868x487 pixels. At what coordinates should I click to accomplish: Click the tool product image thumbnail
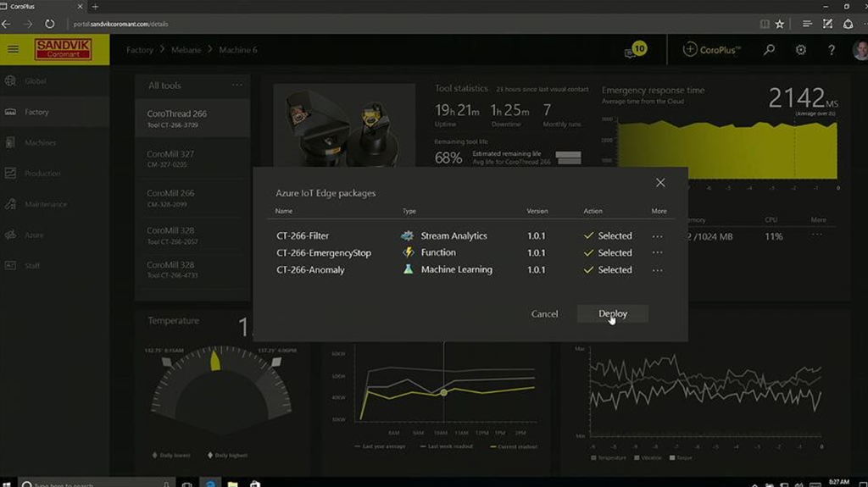(344, 125)
